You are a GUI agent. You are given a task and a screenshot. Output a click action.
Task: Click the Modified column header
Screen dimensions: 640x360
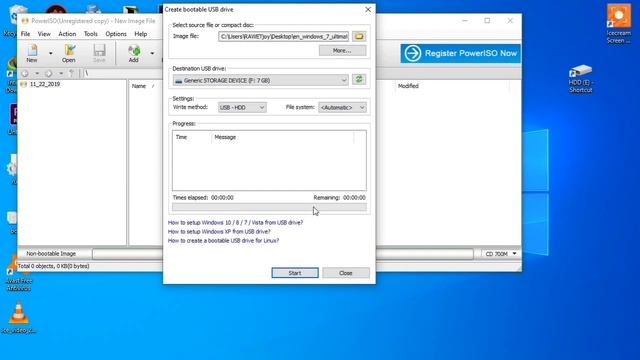pos(408,86)
